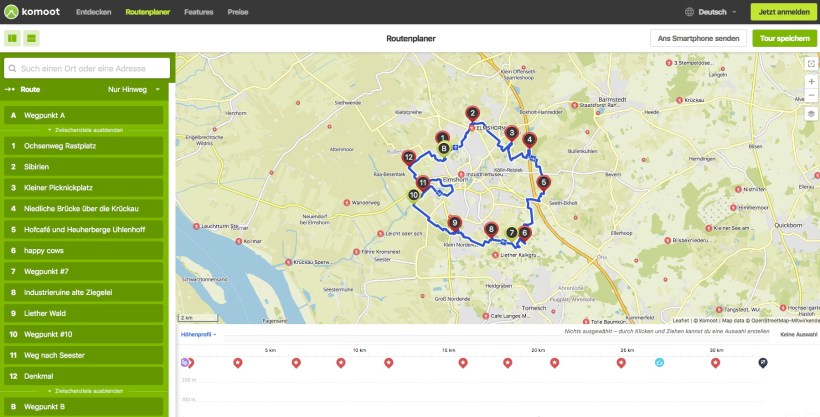Image resolution: width=820 pixels, height=417 pixels.
Task: Click the map fullscreen icon
Action: [x=811, y=63]
